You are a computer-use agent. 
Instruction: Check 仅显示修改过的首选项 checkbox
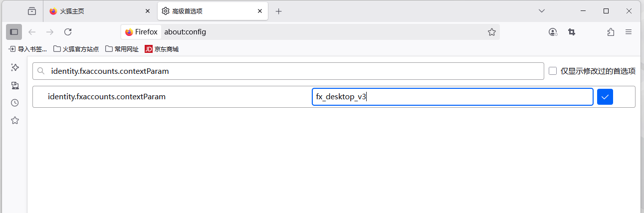tap(553, 71)
